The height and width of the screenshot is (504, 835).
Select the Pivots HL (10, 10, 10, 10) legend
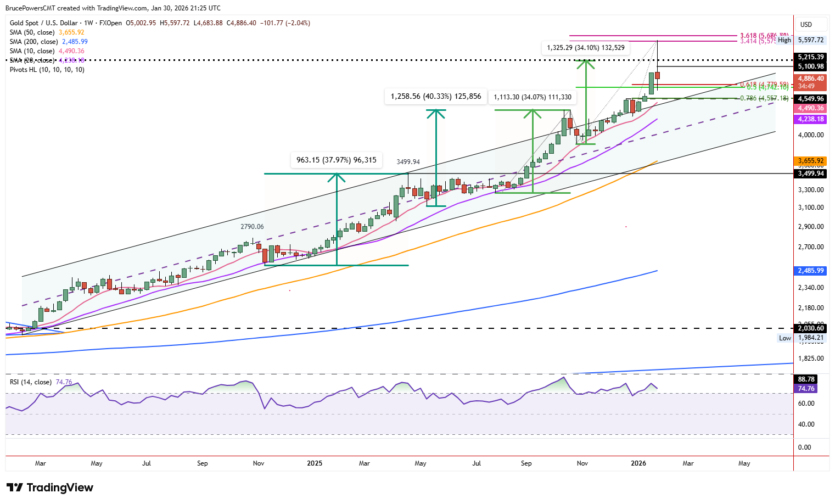click(46, 69)
